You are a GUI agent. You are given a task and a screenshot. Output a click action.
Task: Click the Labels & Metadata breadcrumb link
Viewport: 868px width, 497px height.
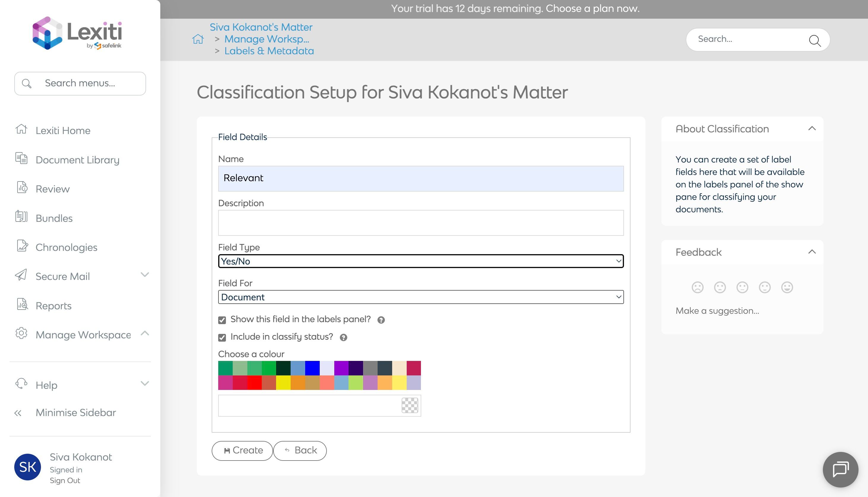point(269,51)
